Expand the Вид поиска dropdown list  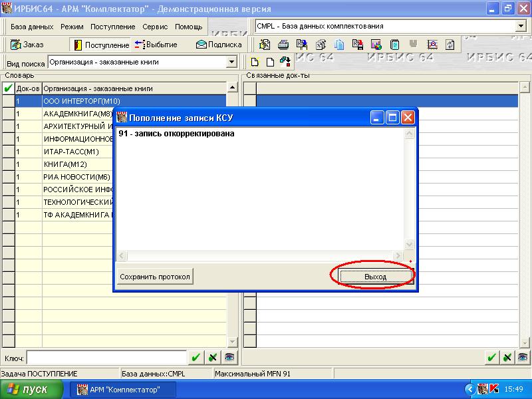click(231, 63)
